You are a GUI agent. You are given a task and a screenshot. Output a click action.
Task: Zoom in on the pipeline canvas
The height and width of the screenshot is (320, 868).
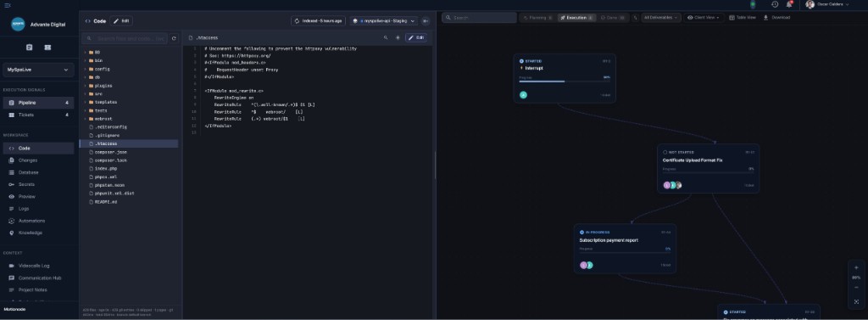(856, 267)
